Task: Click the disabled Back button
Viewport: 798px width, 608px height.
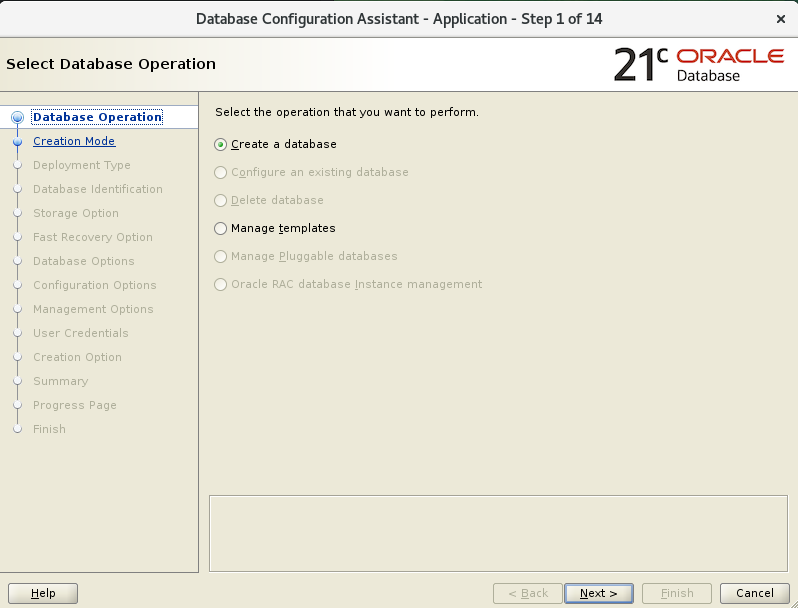Action: (528, 593)
